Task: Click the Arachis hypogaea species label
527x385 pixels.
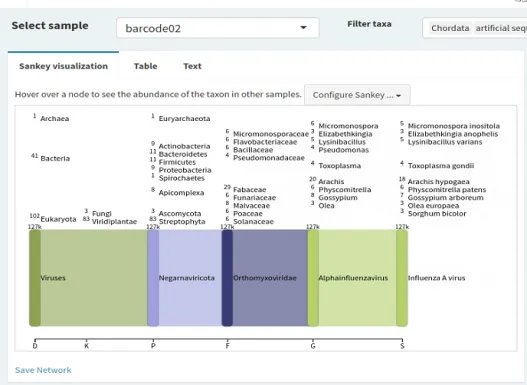Action: click(438, 182)
